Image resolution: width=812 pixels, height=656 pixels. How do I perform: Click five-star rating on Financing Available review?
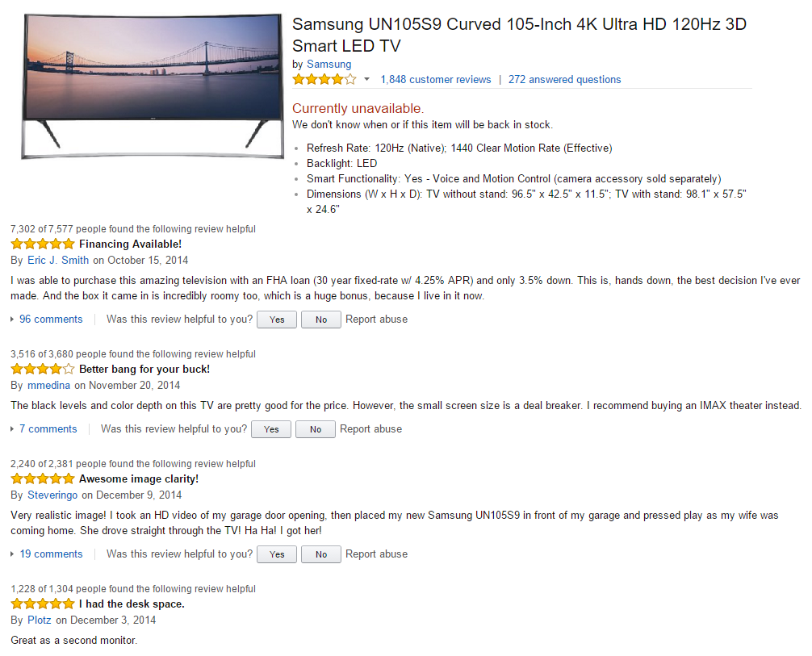click(x=42, y=244)
